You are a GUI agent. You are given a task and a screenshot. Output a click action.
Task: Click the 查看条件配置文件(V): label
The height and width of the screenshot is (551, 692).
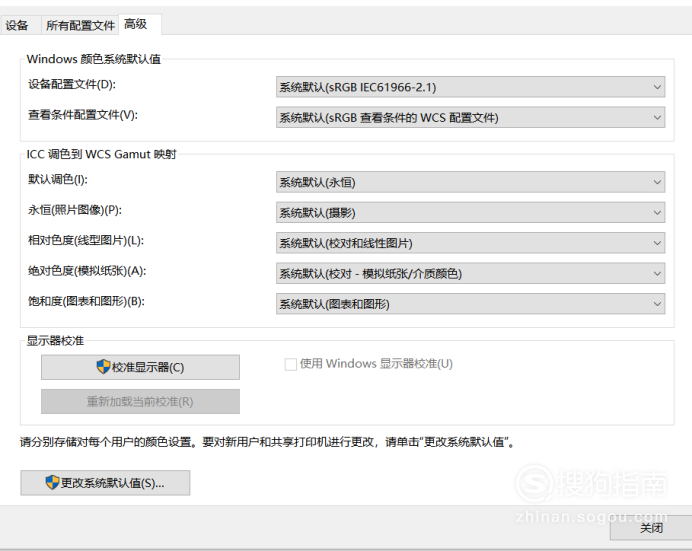[83, 115]
